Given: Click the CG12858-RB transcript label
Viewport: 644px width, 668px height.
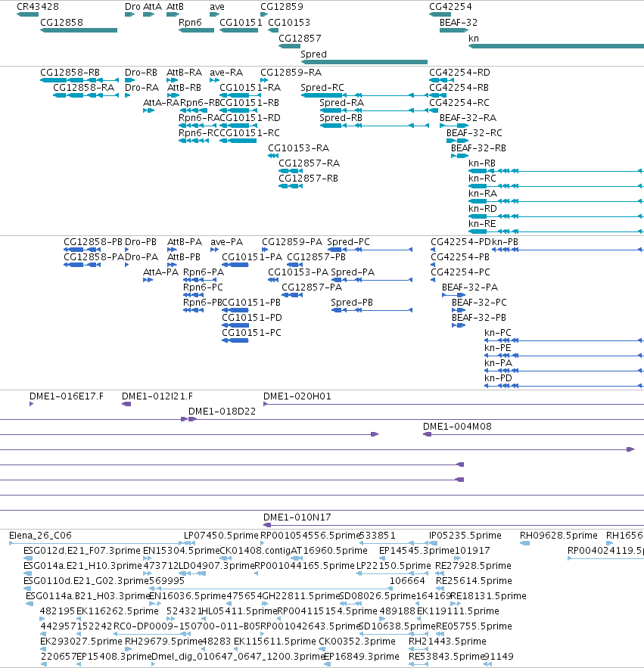Looking at the screenshot, I should point(70,73).
